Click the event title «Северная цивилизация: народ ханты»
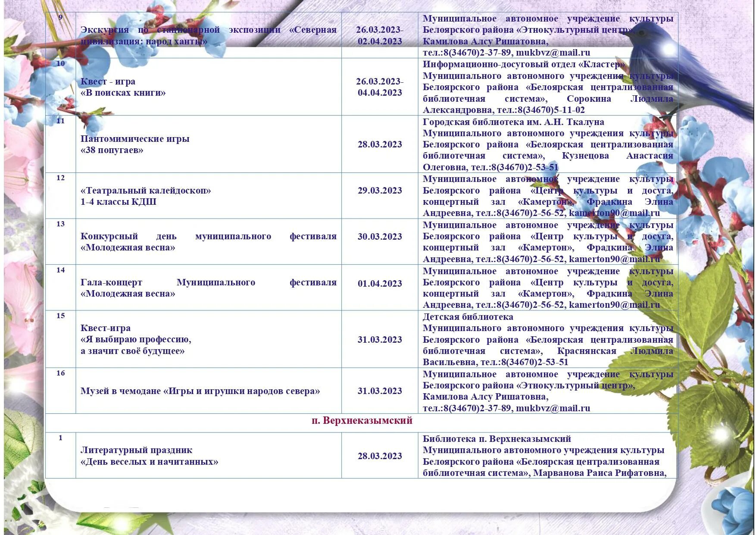The height and width of the screenshot is (535, 756). pos(208,36)
